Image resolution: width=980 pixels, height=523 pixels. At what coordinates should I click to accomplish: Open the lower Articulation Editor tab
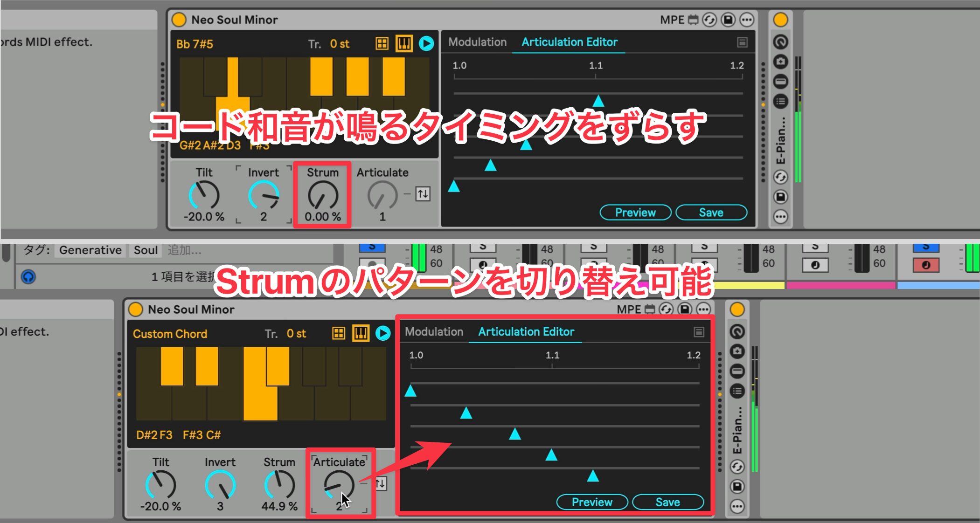click(526, 332)
